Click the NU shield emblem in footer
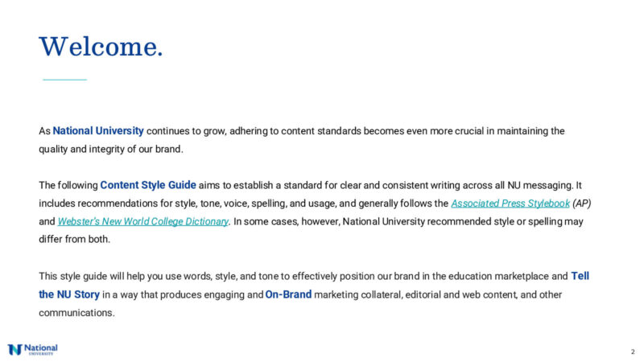The width and height of the screenshot is (644, 362). point(14,350)
